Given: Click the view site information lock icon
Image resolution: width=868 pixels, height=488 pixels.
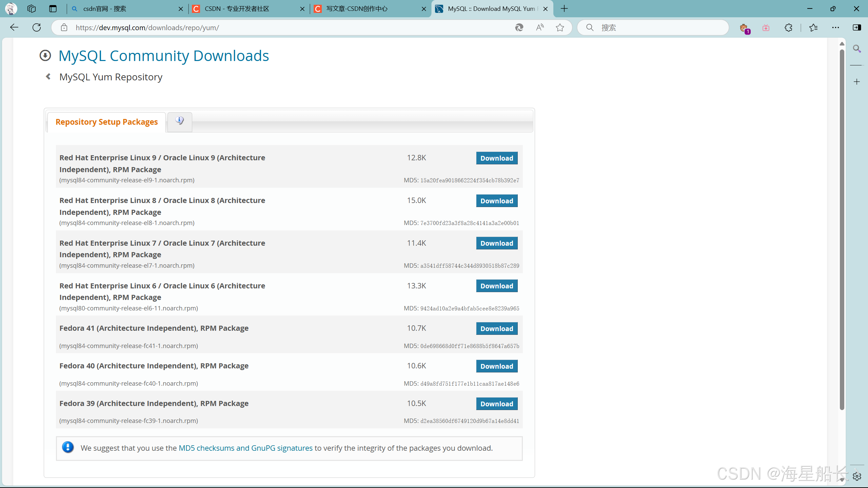Looking at the screenshot, I should pos(64,27).
